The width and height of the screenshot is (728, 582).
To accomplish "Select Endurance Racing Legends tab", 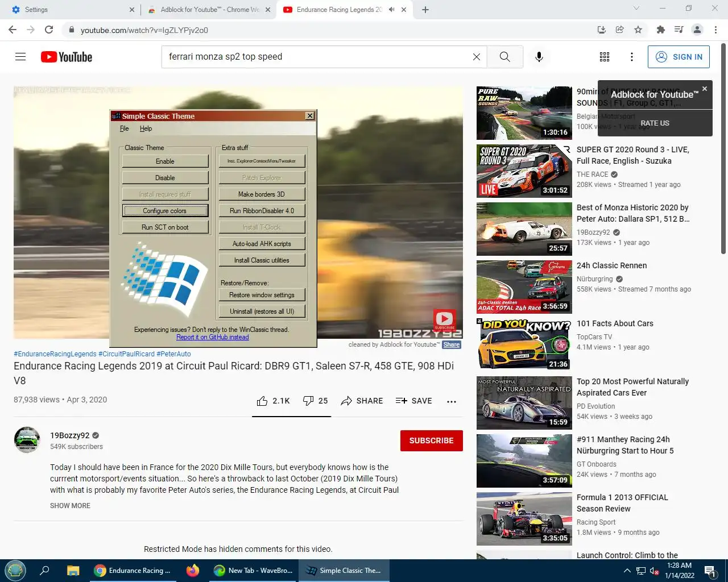I will click(345, 10).
